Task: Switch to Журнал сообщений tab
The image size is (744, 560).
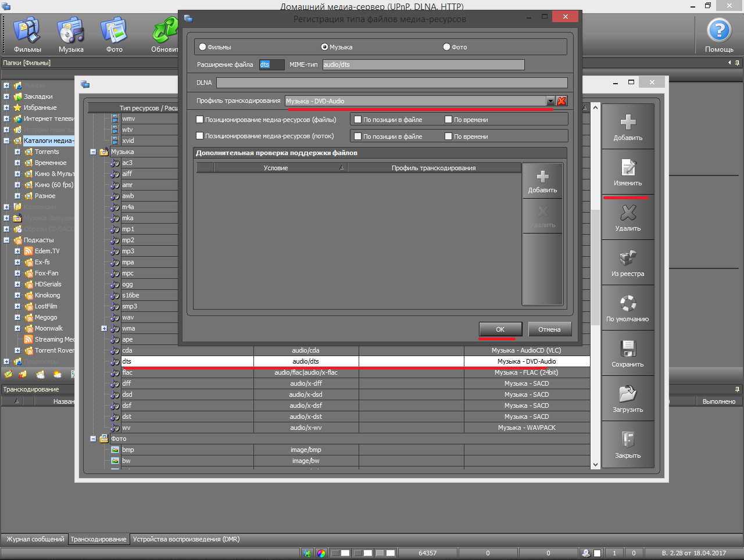Action: coord(35,539)
